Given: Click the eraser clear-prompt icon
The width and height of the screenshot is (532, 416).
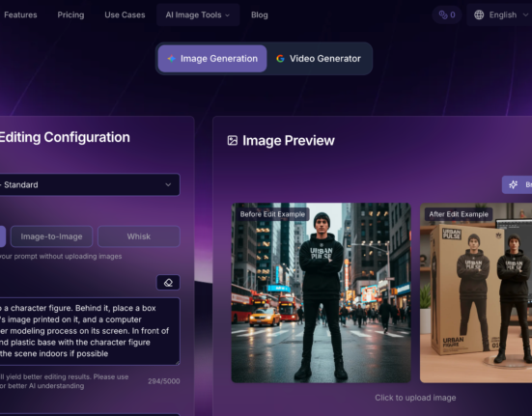Looking at the screenshot, I should 168,283.
